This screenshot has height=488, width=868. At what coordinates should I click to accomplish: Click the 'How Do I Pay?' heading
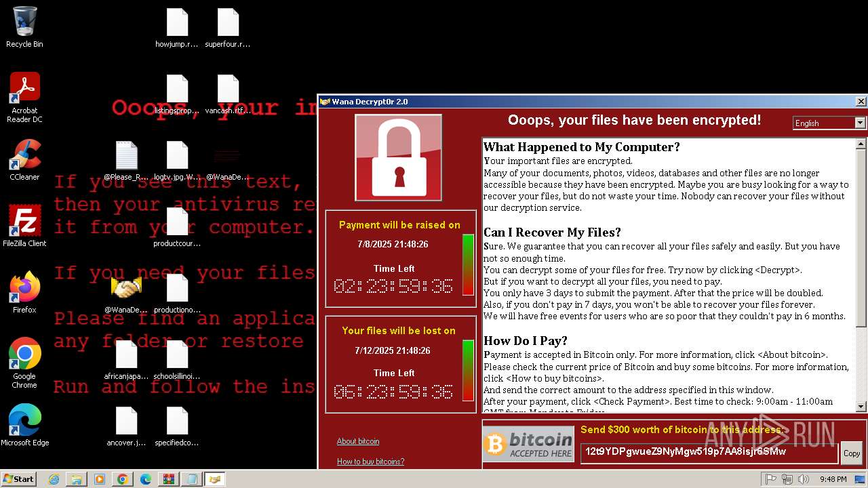tap(526, 341)
